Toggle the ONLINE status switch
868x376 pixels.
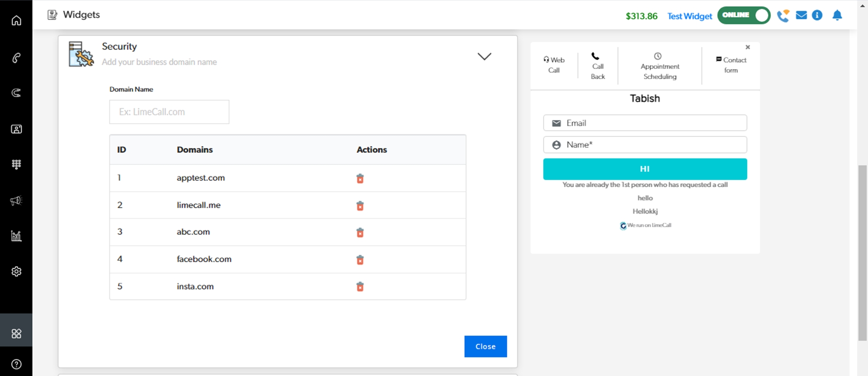[743, 15]
